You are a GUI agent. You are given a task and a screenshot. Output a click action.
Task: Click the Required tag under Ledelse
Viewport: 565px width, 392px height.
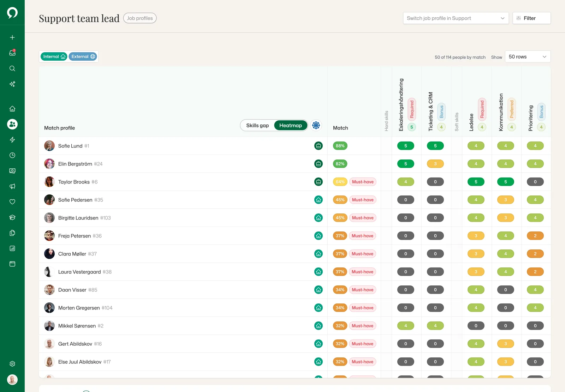tap(482, 109)
